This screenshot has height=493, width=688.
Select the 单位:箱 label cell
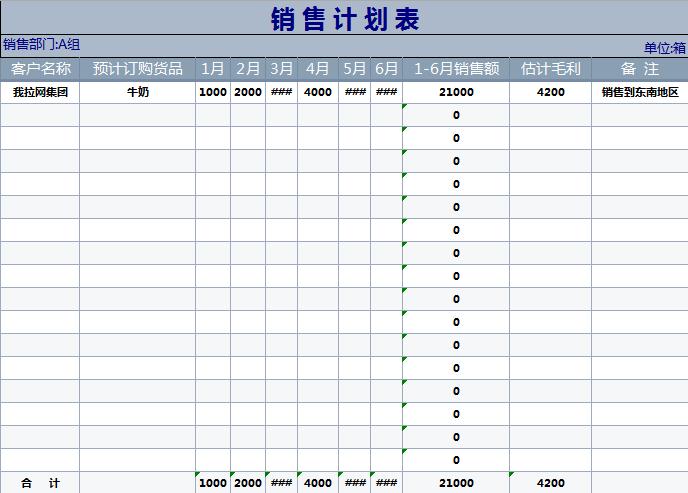tap(664, 47)
